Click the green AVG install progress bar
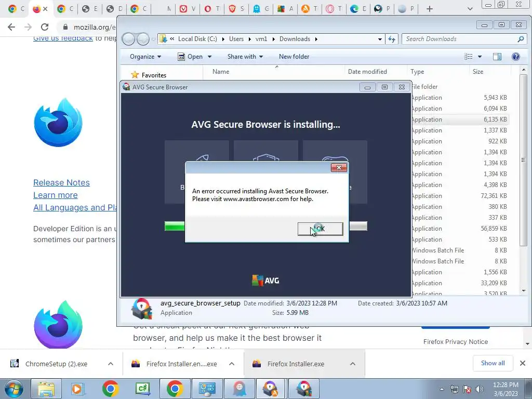532x399 pixels. pos(175,226)
